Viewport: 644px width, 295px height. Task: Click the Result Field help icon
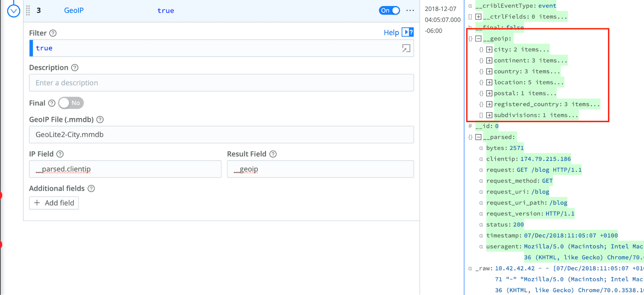click(273, 154)
